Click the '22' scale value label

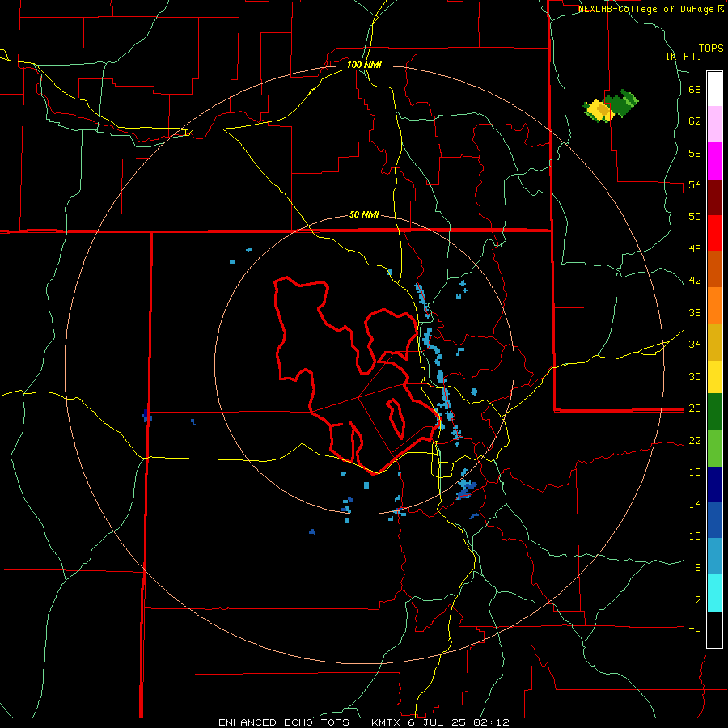pos(695,440)
